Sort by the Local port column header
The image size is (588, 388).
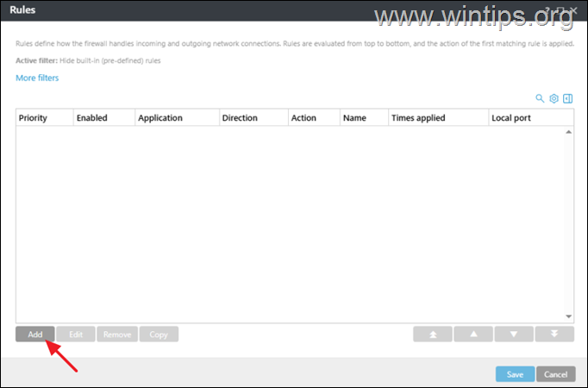click(531, 118)
